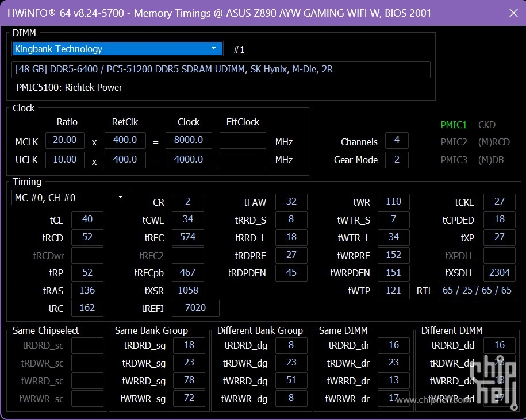Click the Gear Mode value 2
The height and width of the screenshot is (420, 526).
[397, 160]
